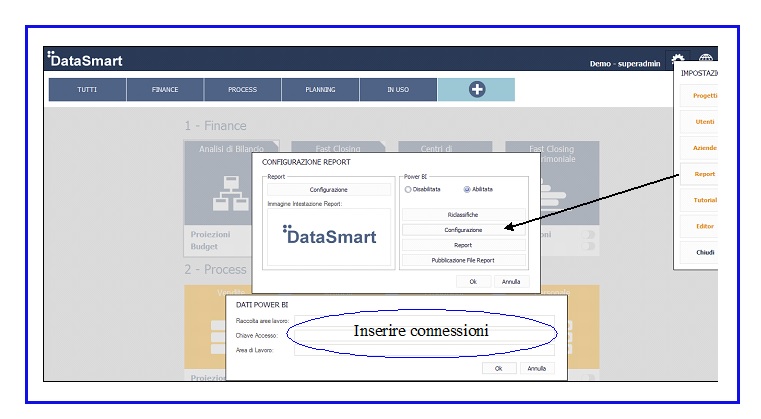The image size is (761, 419).
Task: Click Annulla in Configurazione Report dialog
Action: [511, 282]
